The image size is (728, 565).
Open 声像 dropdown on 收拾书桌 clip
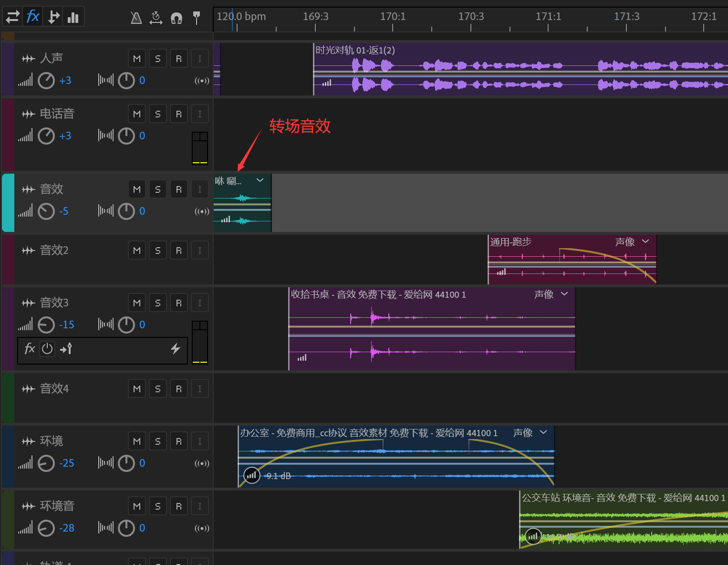click(564, 294)
